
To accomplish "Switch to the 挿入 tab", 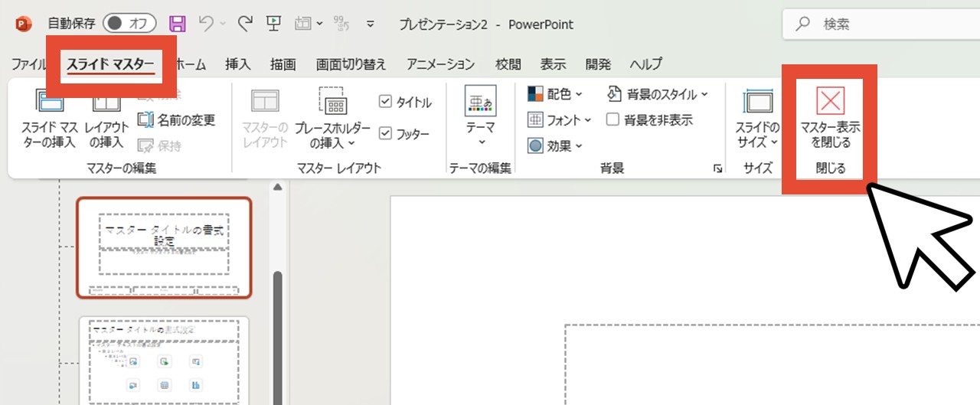I will tap(237, 64).
